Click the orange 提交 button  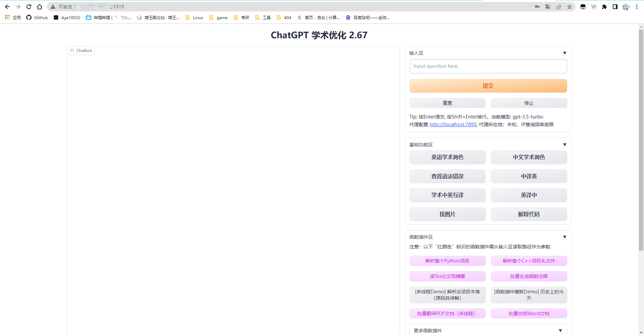(488, 86)
